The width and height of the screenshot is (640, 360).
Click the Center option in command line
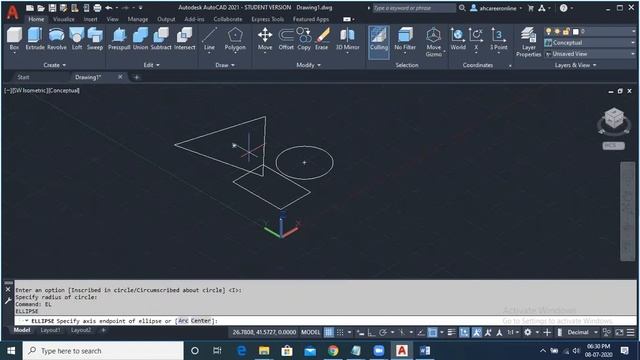(x=201, y=321)
